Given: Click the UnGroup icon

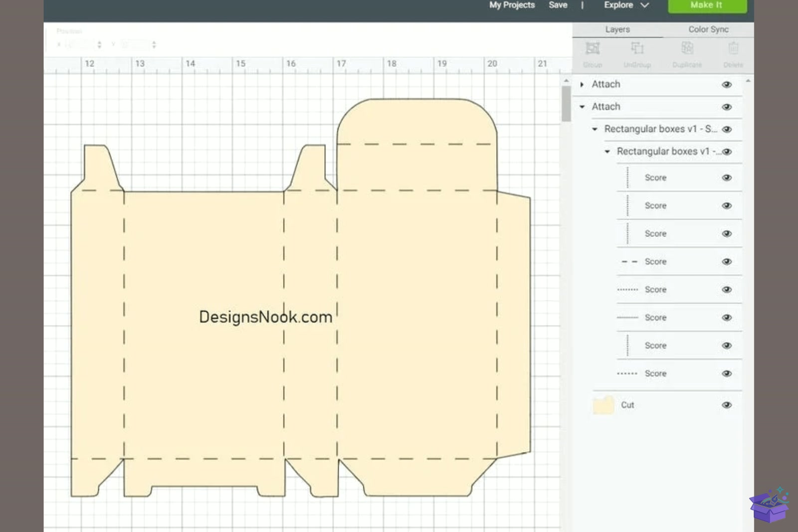Looking at the screenshot, I should point(637,48).
